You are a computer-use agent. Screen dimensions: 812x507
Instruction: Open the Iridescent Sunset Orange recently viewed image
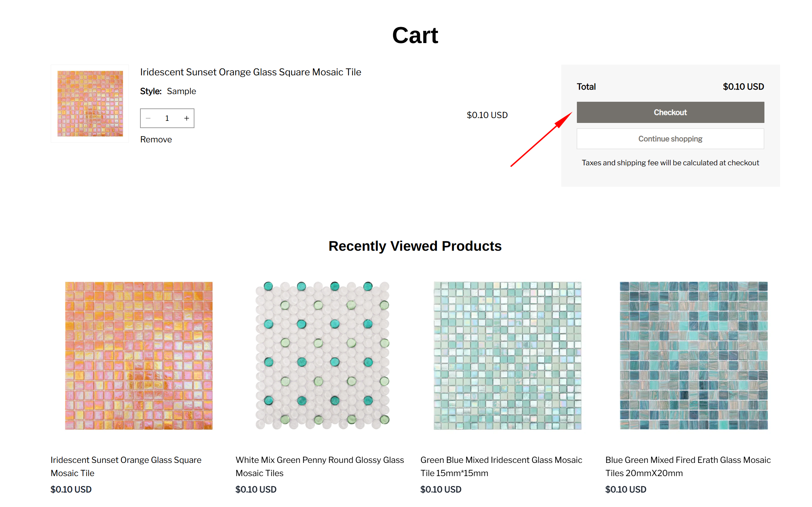139,355
